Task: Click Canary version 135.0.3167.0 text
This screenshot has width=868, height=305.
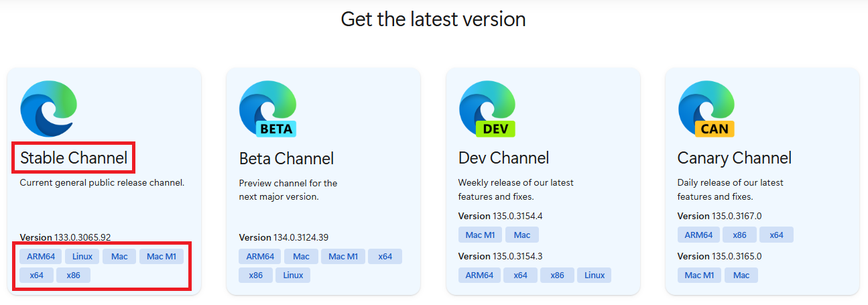Action: tap(720, 216)
